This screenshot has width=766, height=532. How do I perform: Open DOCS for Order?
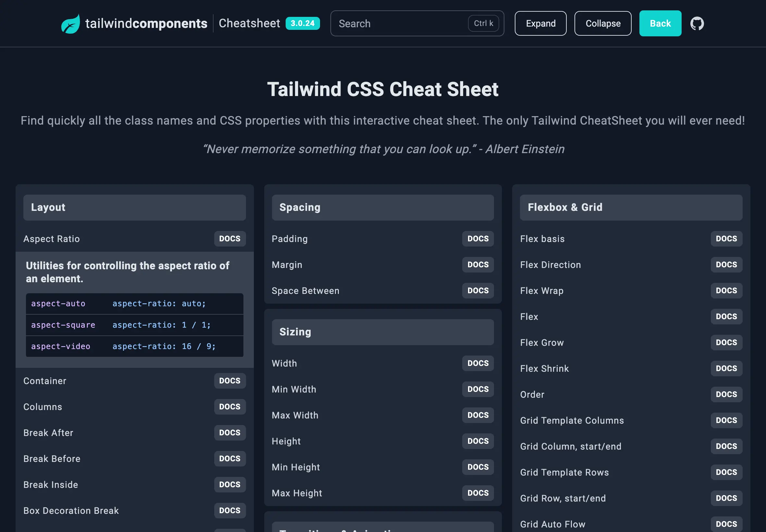(x=726, y=395)
